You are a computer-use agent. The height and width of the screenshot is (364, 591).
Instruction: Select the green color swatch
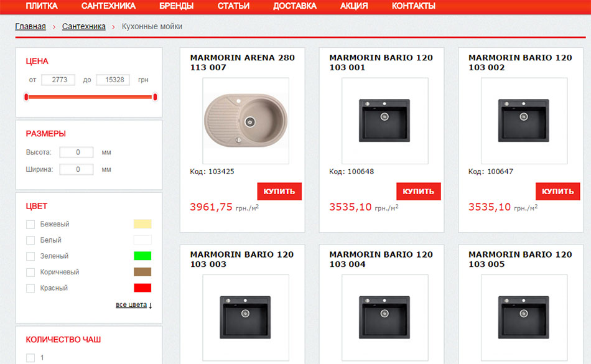pyautogui.click(x=142, y=256)
